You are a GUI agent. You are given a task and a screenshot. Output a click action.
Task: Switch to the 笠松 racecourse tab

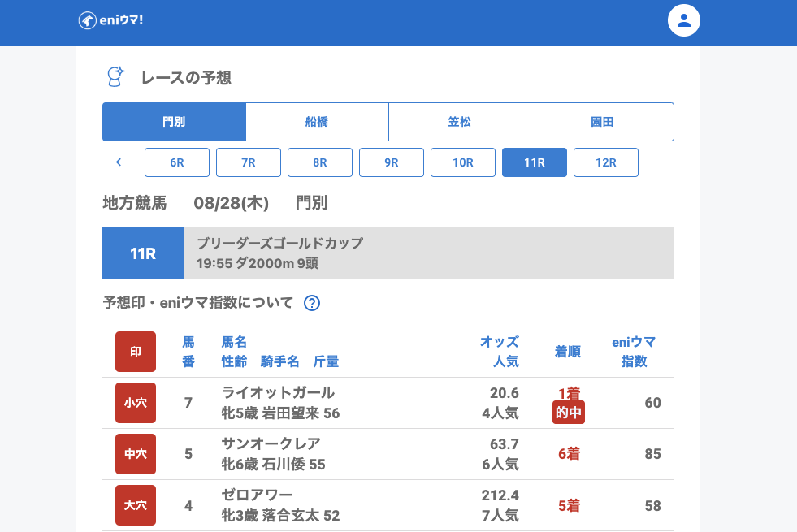tap(460, 122)
